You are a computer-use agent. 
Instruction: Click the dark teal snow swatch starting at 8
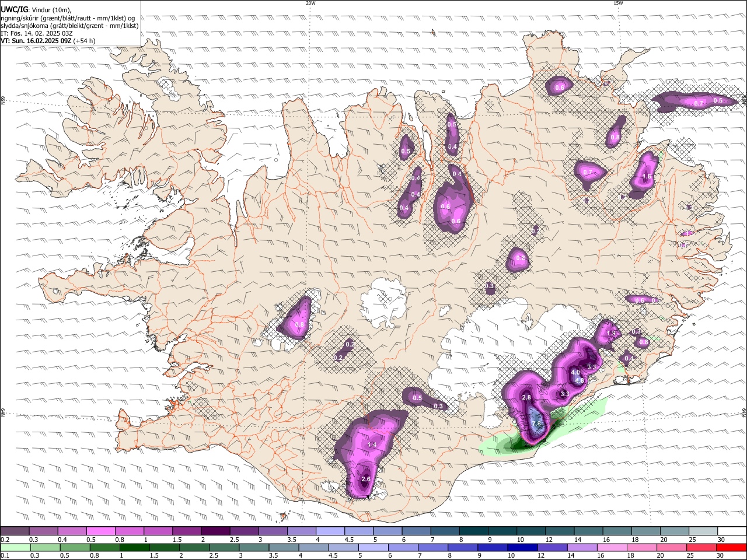(473, 531)
